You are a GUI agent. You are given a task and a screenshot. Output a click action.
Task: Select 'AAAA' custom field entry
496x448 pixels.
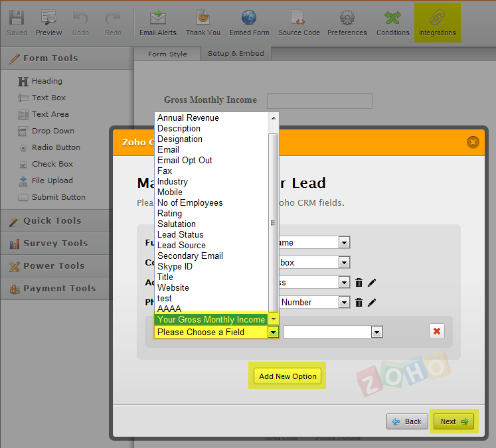pos(211,309)
